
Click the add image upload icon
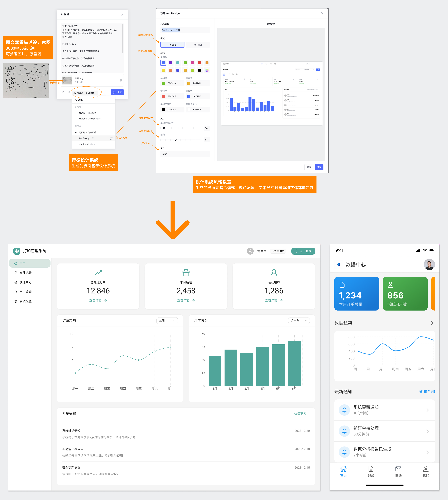click(69, 92)
